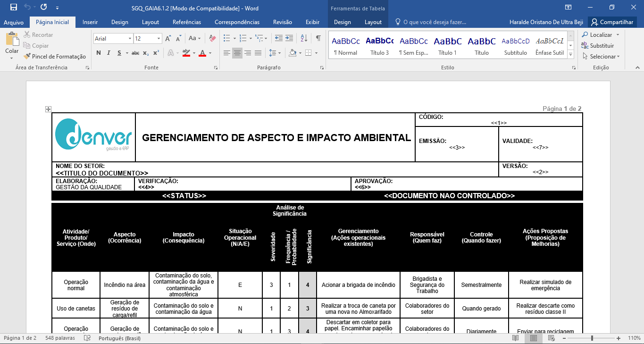Open the font size dropdown showing 12
Screen dimensions: 644x344
pos(159,39)
